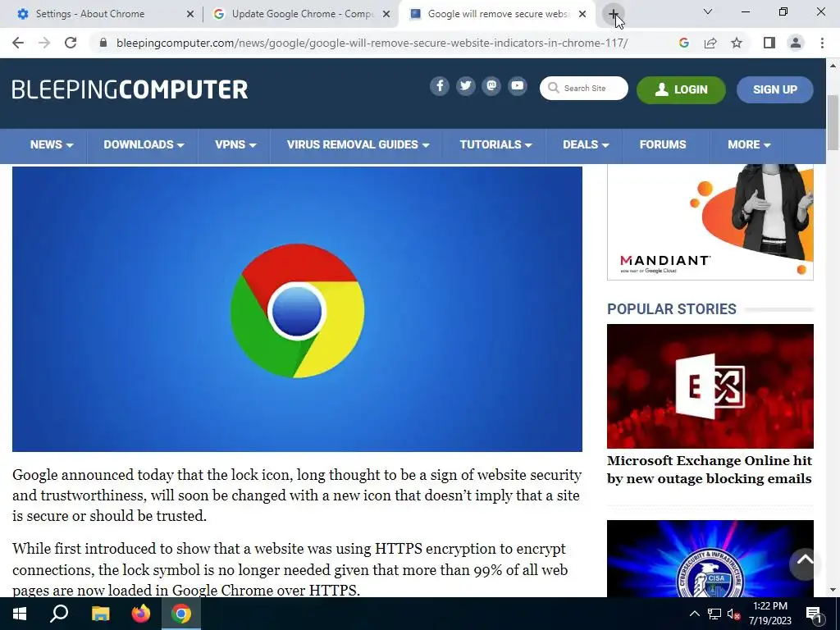Open Windows search from taskbar
The height and width of the screenshot is (630, 840).
(59, 614)
